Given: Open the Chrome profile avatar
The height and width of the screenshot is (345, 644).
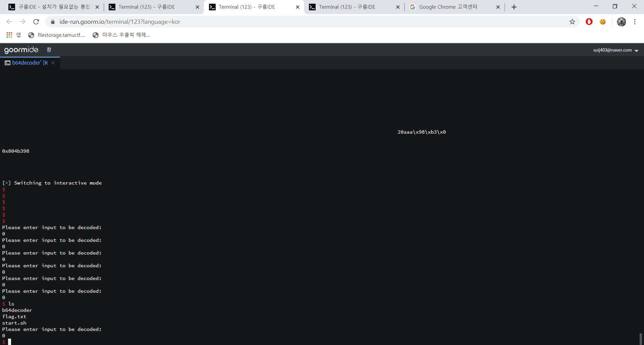Looking at the screenshot, I should pos(621,22).
